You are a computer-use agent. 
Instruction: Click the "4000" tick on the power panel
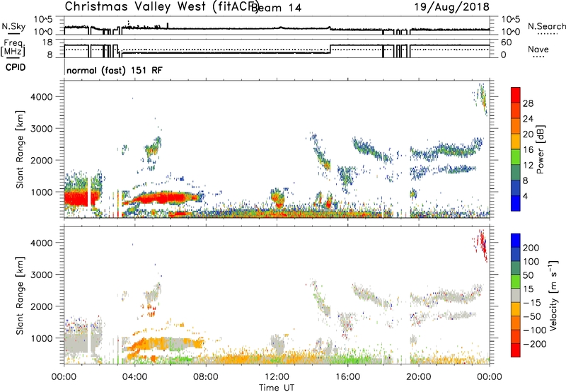[x=42, y=97]
